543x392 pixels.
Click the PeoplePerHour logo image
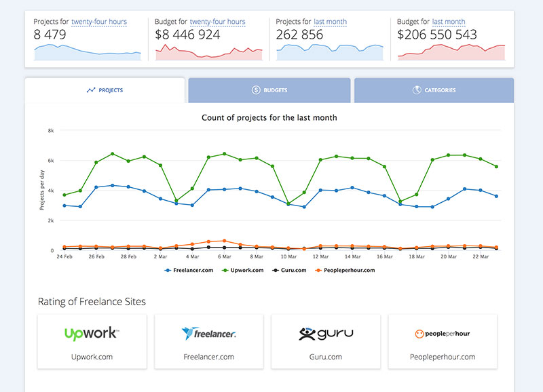pyautogui.click(x=443, y=334)
